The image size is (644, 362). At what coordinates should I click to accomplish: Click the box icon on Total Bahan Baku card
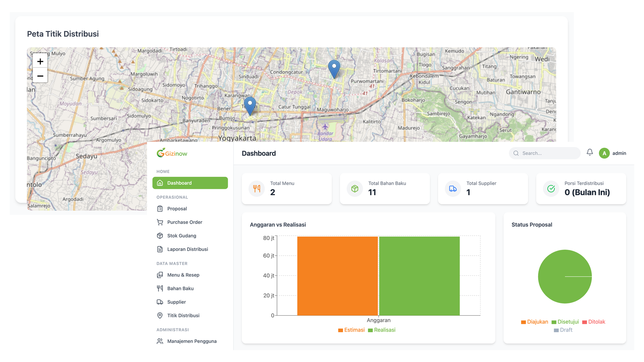click(x=355, y=188)
